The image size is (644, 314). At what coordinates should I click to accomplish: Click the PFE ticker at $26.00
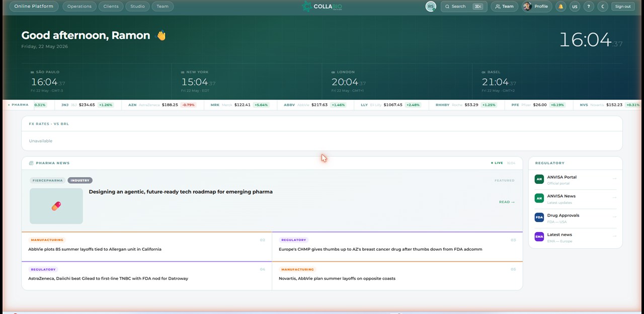[538, 105]
